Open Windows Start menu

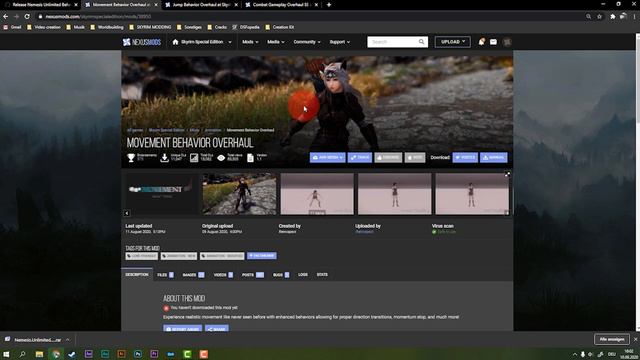(6, 354)
